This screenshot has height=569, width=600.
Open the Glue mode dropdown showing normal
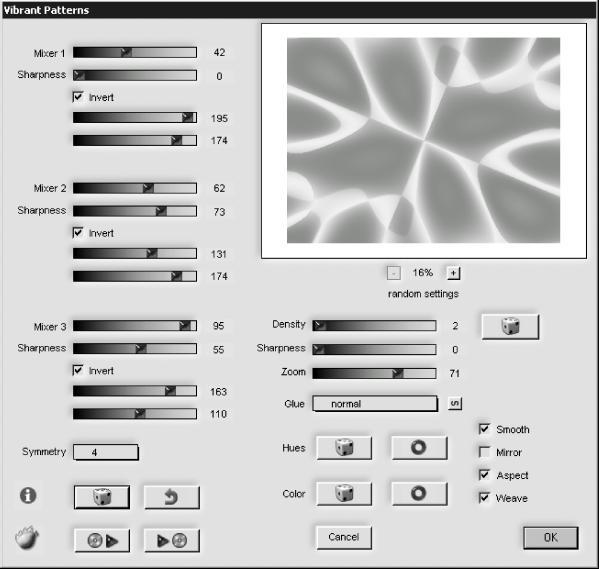(x=375, y=404)
